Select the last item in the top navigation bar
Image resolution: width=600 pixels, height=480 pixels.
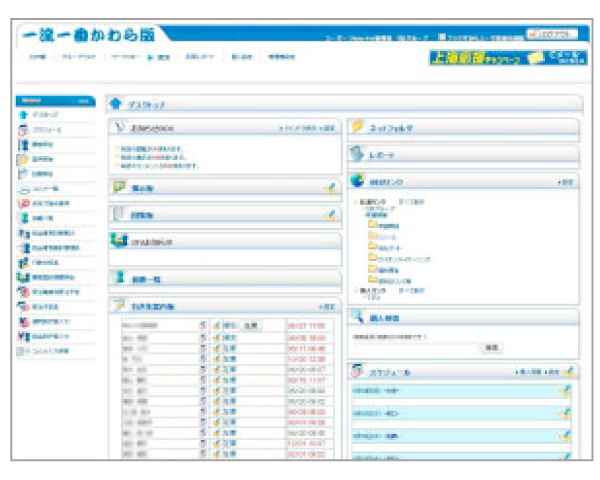282,58
